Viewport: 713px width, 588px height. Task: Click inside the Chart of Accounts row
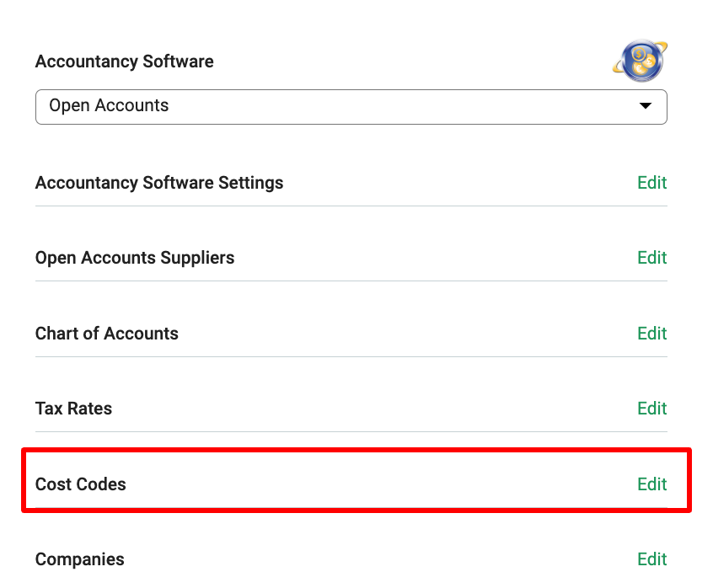[x=351, y=334]
